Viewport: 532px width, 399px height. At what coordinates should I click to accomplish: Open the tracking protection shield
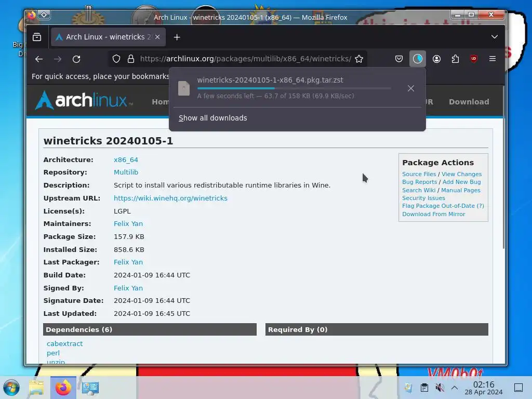pos(116,59)
